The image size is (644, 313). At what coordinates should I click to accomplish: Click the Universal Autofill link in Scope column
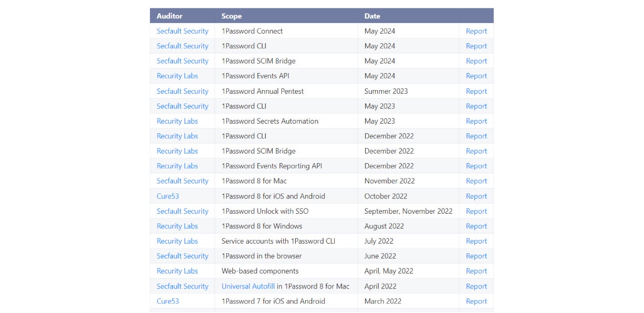pos(248,286)
